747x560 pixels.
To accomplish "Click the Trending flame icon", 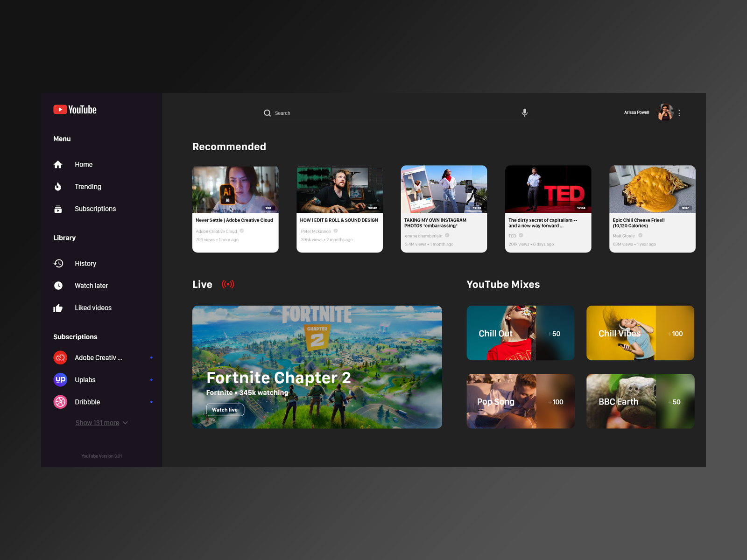I will tap(58, 187).
